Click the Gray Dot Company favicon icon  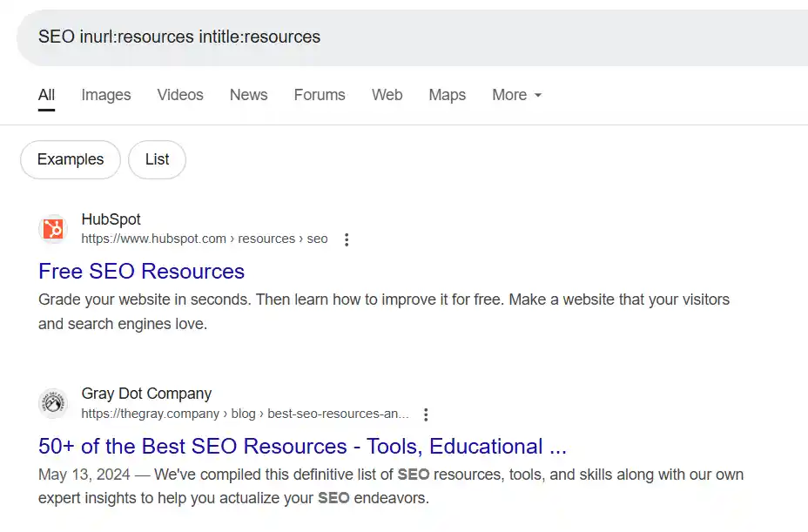(x=53, y=403)
